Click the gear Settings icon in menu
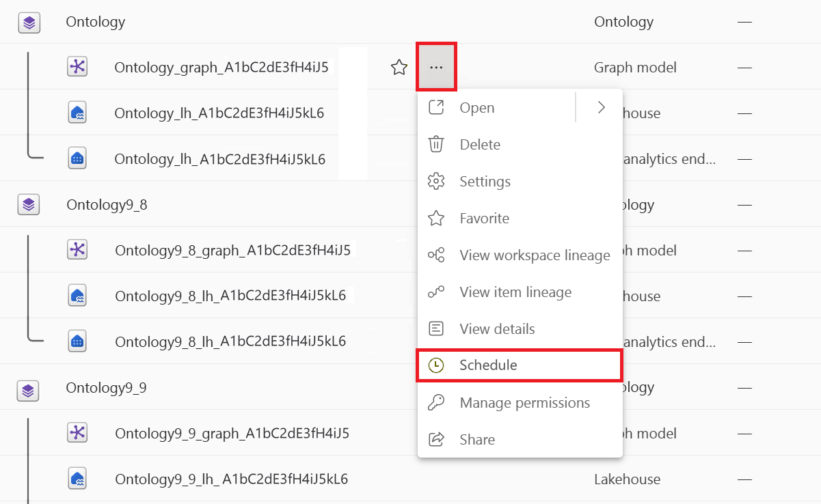Viewport: 821px width, 504px height. click(x=436, y=182)
